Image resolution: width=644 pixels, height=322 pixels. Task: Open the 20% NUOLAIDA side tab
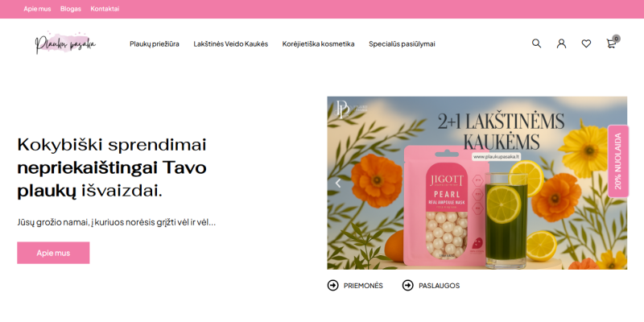618,161
